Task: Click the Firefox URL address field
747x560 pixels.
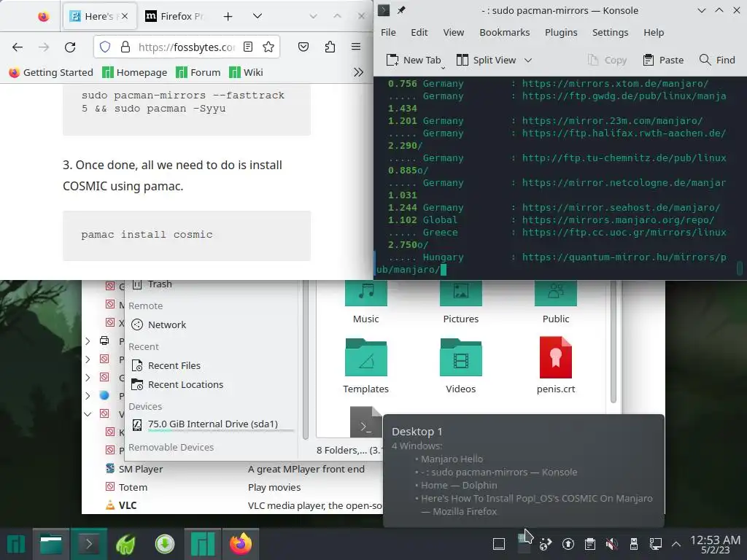Action: click(187, 47)
